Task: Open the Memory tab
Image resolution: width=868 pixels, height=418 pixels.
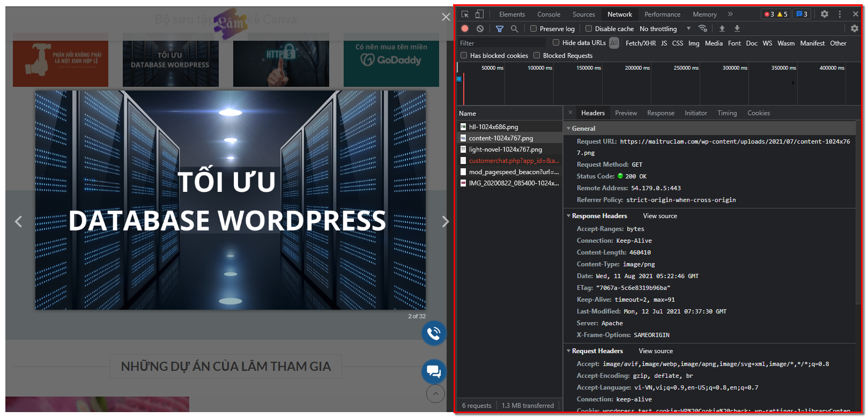Action: (x=704, y=14)
